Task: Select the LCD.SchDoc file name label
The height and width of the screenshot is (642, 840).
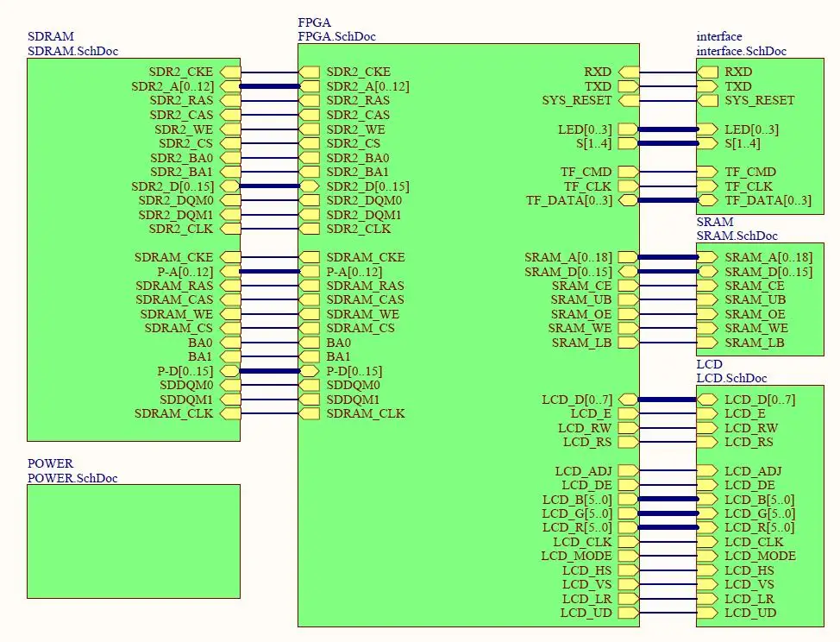Action: pyautogui.click(x=732, y=378)
